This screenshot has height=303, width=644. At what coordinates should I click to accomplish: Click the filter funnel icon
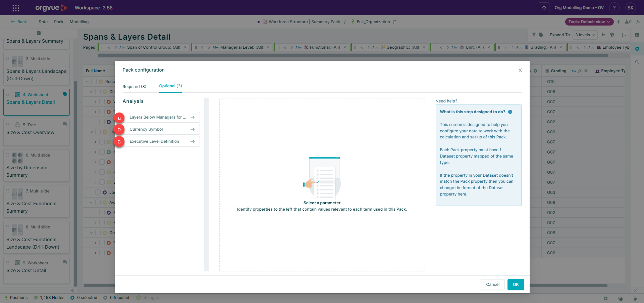[534, 35]
